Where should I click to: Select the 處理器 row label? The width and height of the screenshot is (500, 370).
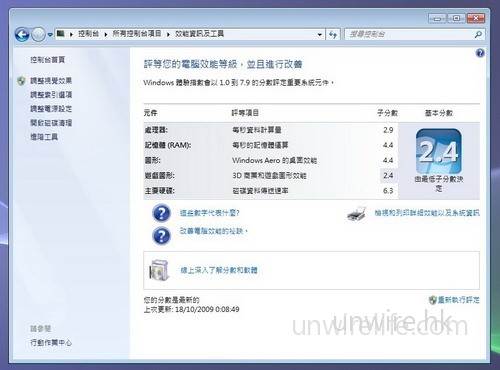coord(156,130)
